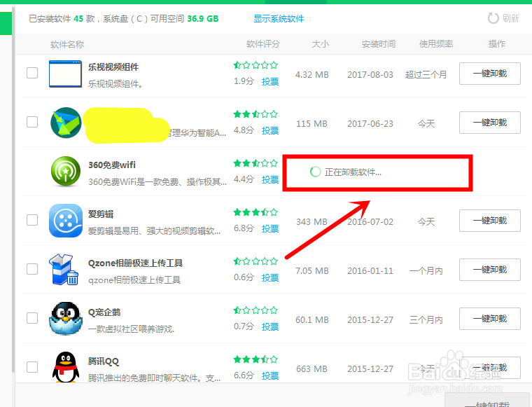The width and height of the screenshot is (532, 407).
Task: Check the box for the Huawei assistant row
Action: coord(32,121)
